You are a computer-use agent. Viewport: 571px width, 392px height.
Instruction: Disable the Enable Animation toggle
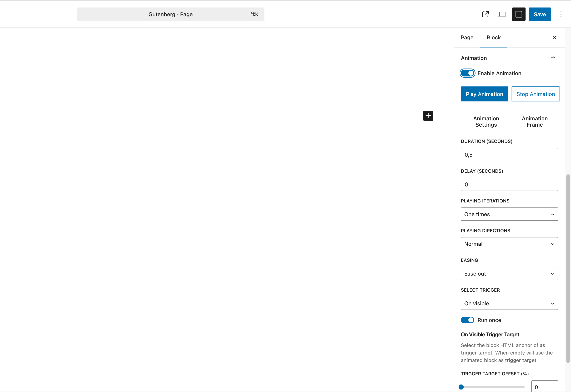coord(467,73)
